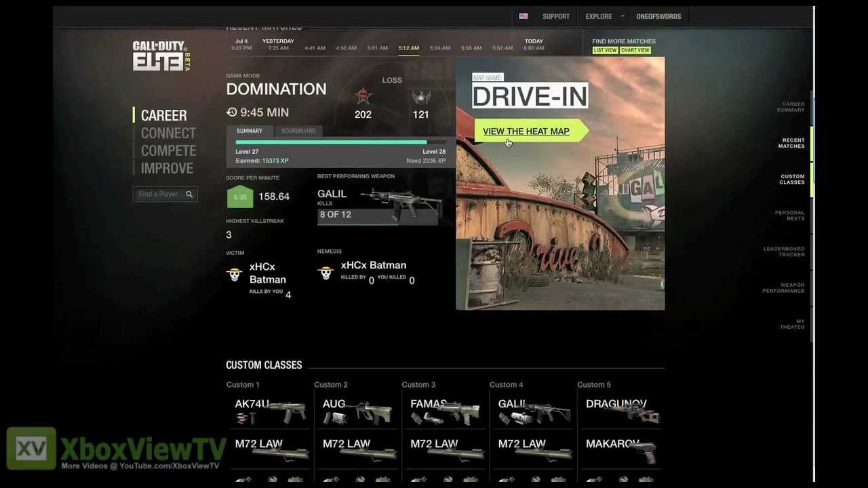This screenshot has height=488, width=868.
Task: Click the Custom 5 class heading
Action: [x=594, y=385]
